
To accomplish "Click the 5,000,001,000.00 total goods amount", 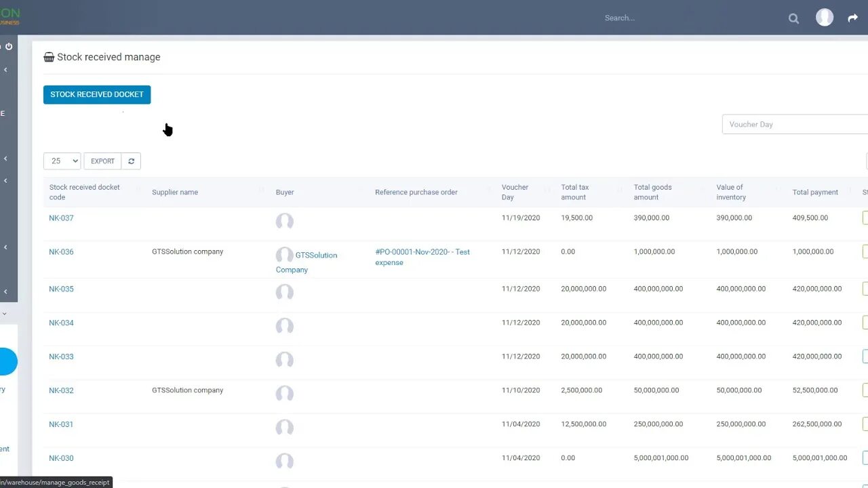I will click(661, 458).
